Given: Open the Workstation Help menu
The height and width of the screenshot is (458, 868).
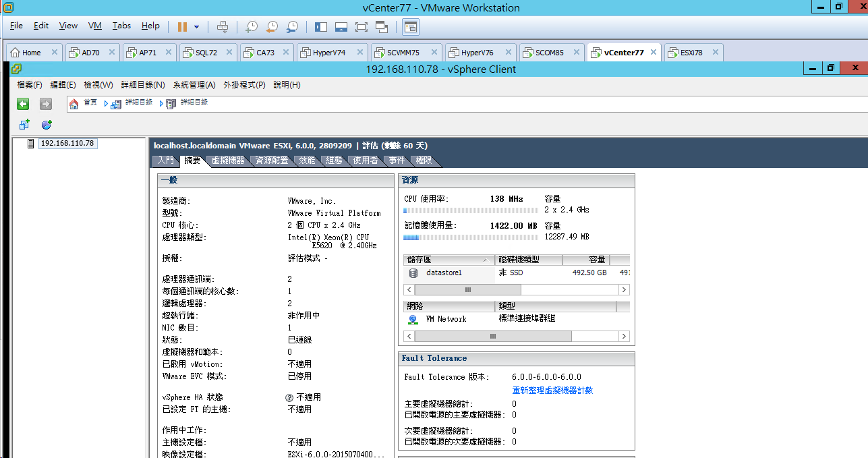Looking at the screenshot, I should click(x=151, y=26).
